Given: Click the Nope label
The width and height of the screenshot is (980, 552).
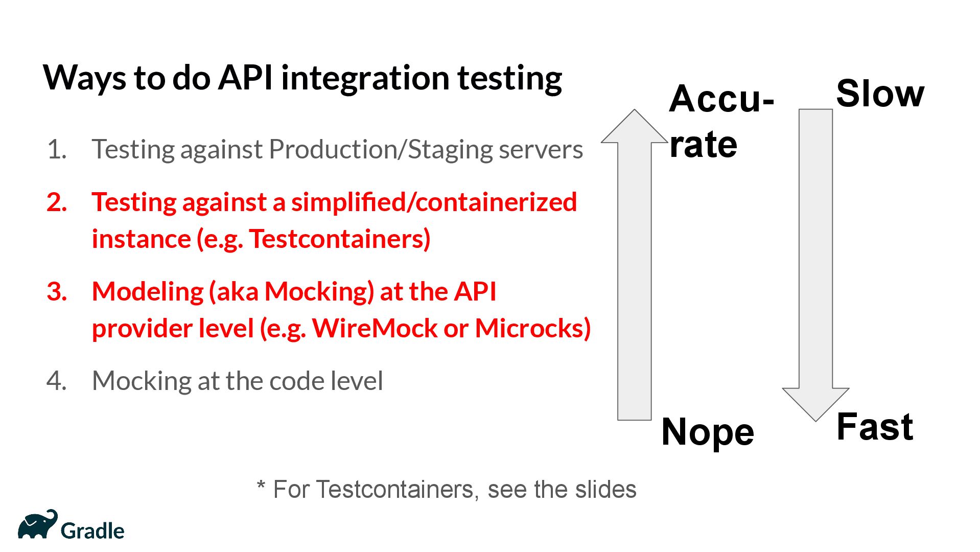Looking at the screenshot, I should [708, 432].
